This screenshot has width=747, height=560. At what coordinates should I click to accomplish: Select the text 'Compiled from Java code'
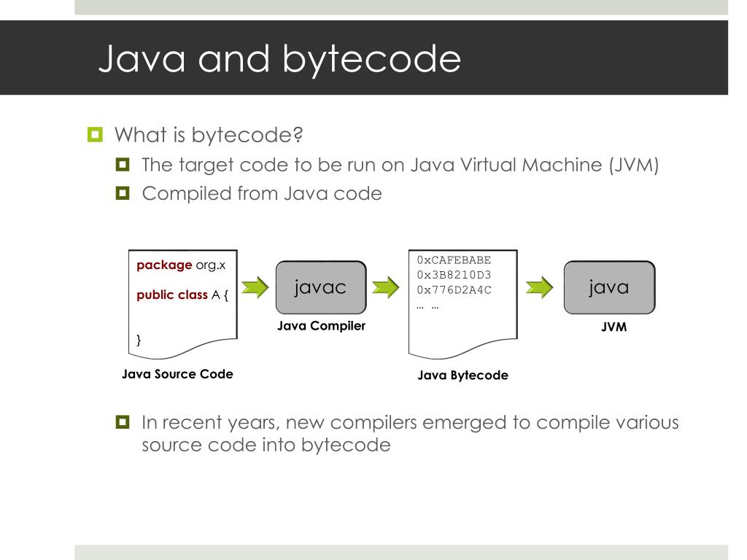(262, 193)
